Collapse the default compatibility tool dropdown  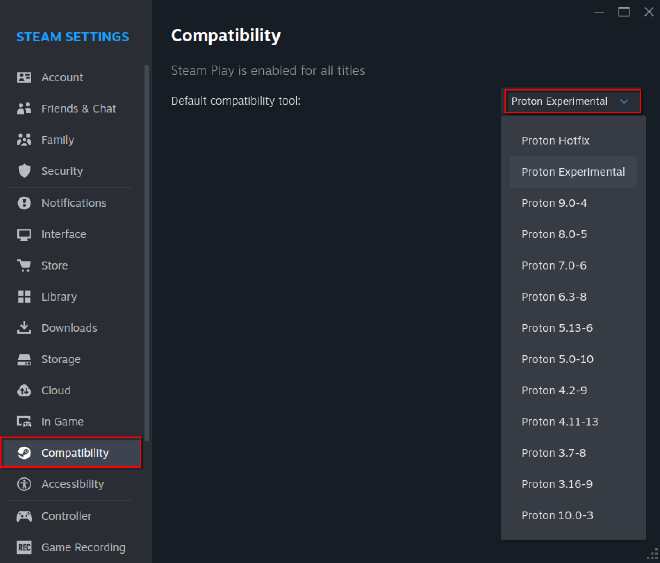(x=571, y=101)
